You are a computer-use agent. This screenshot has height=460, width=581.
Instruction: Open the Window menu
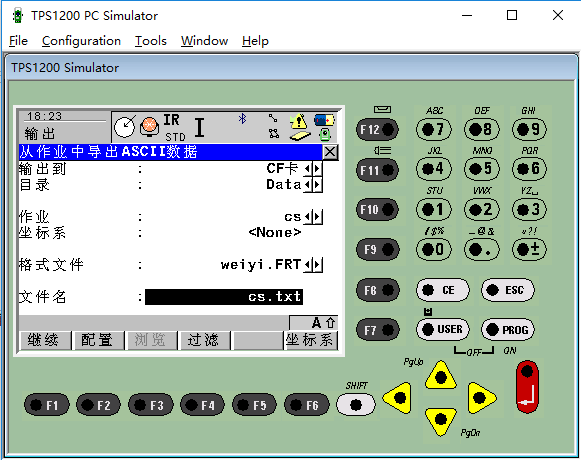(204, 41)
